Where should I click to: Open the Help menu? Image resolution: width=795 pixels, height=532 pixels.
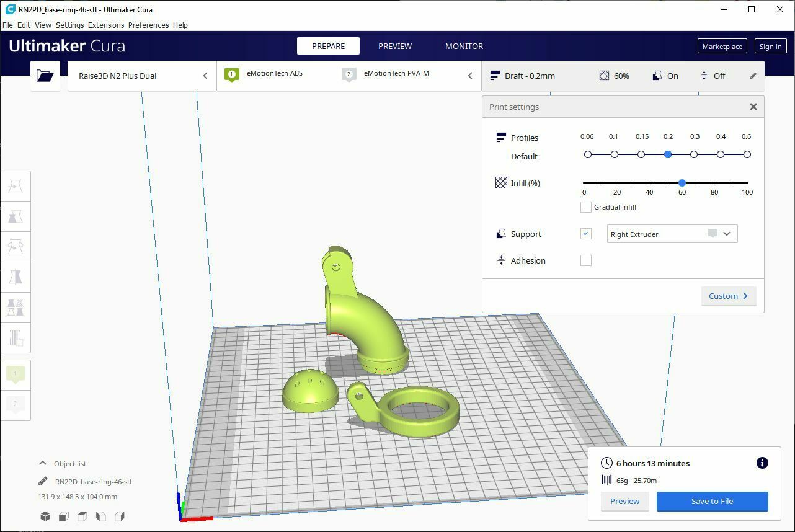click(180, 25)
